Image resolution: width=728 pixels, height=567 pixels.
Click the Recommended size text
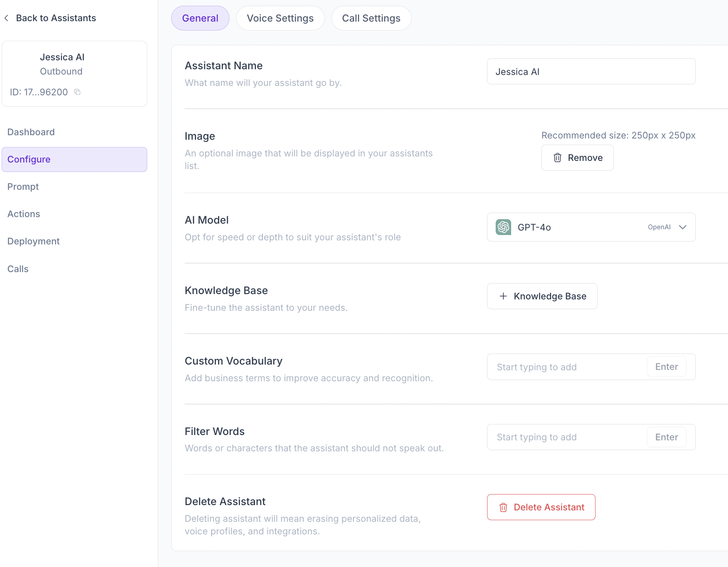coord(618,135)
